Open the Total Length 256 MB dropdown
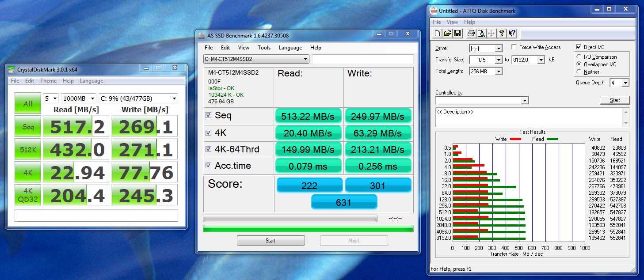The width and height of the screenshot is (644, 280). point(499,71)
